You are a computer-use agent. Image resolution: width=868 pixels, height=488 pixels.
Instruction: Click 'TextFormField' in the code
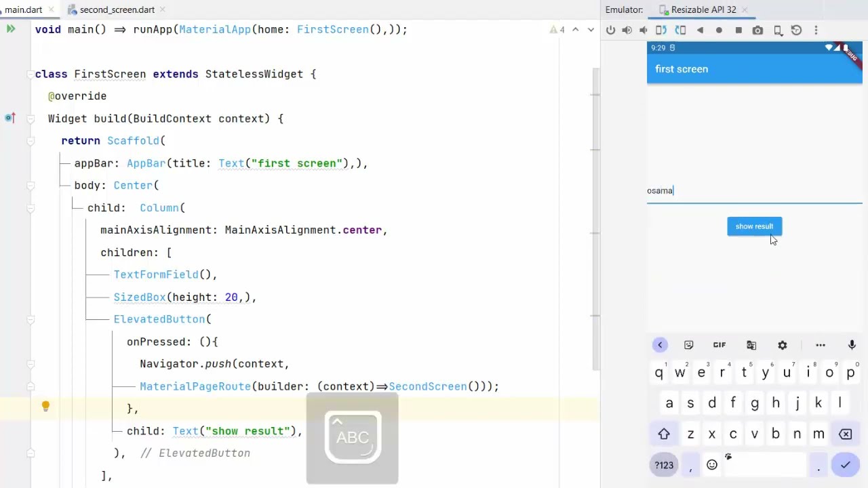(156, 274)
